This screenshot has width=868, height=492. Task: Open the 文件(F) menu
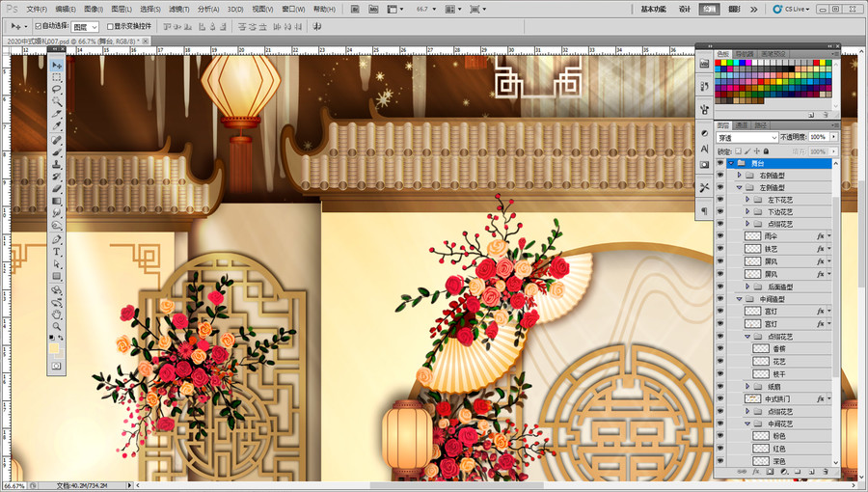pyautogui.click(x=37, y=10)
